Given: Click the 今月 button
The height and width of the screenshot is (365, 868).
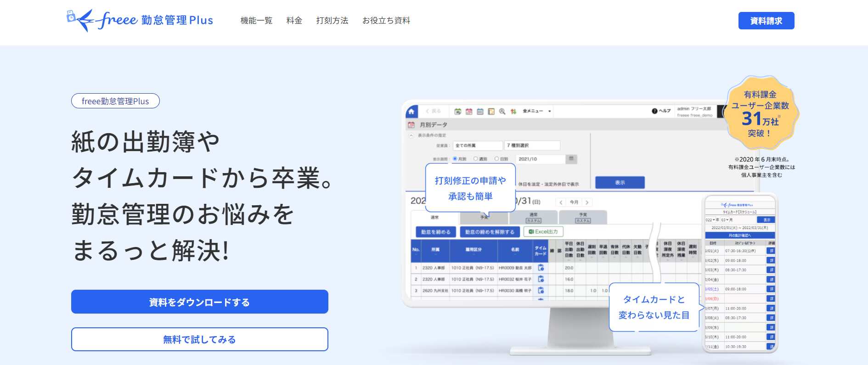Looking at the screenshot, I should (x=574, y=202).
